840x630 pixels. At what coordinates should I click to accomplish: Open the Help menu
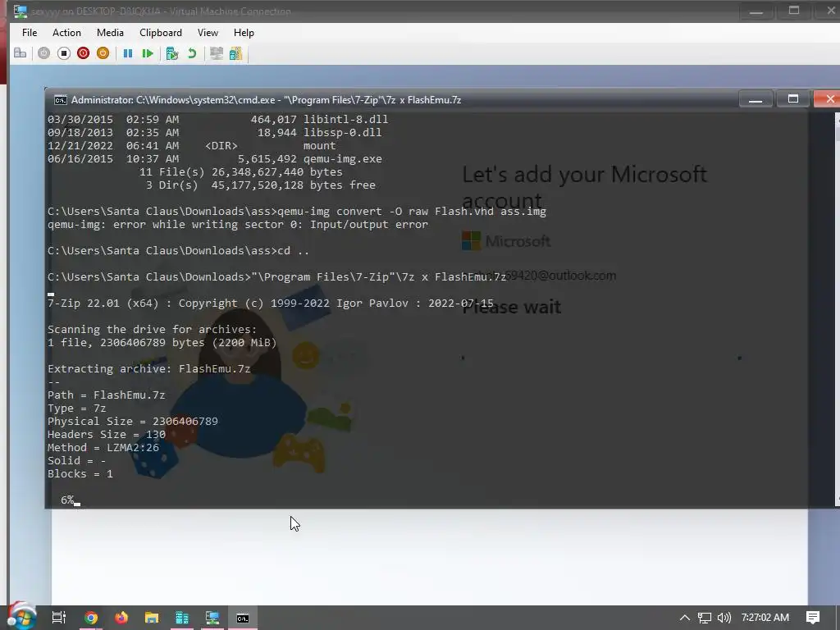pyautogui.click(x=244, y=33)
